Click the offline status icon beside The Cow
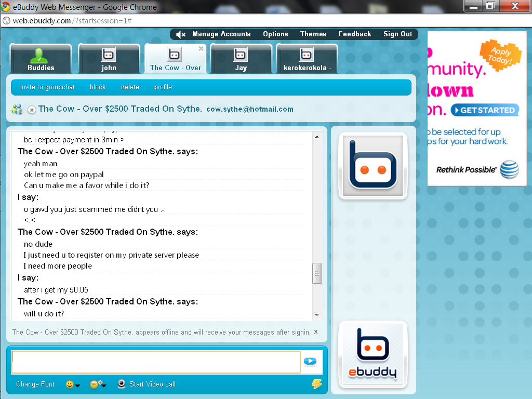Viewport: 532px width, 399px height. click(32, 110)
